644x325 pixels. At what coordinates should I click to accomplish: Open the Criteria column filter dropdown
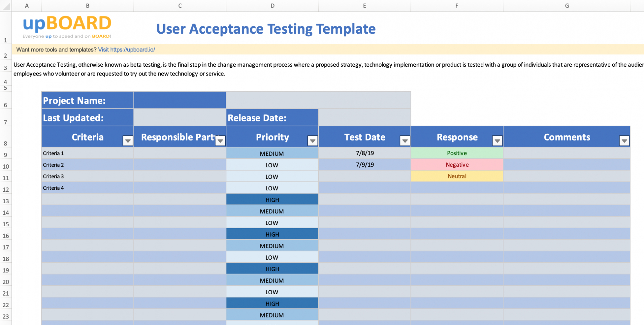click(x=128, y=140)
